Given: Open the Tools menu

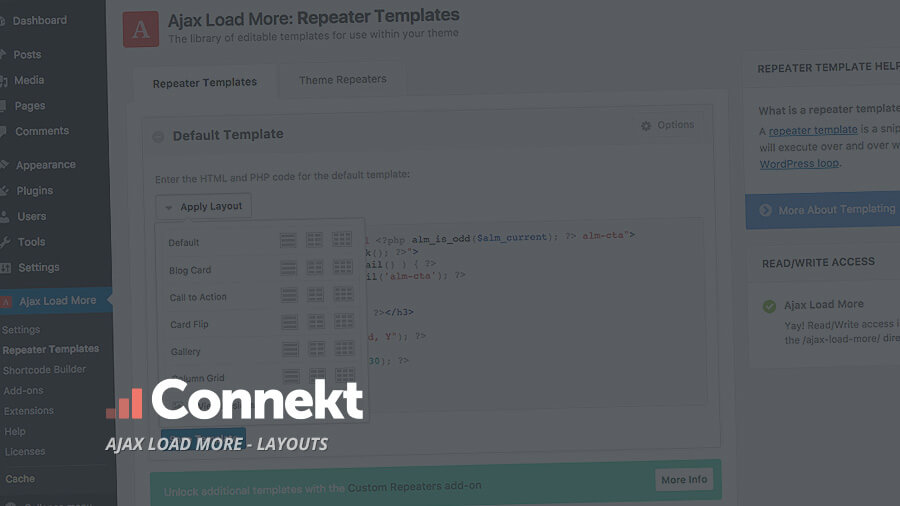Looking at the screenshot, I should pyautogui.click(x=31, y=242).
